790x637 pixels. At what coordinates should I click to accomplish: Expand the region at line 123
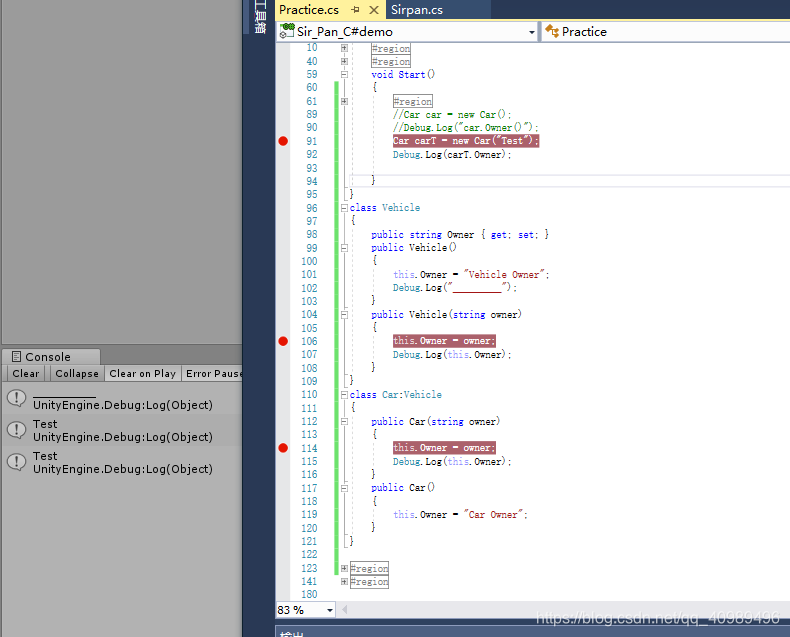click(x=344, y=568)
